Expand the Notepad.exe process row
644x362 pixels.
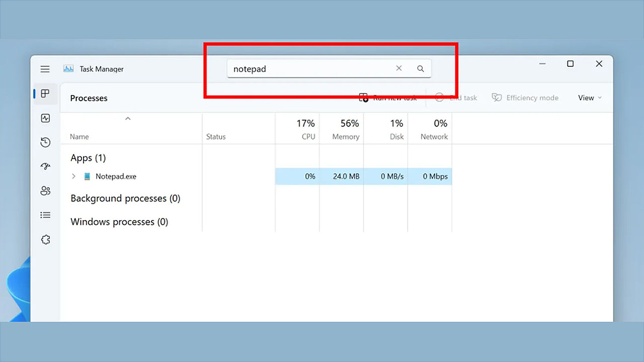tap(73, 176)
